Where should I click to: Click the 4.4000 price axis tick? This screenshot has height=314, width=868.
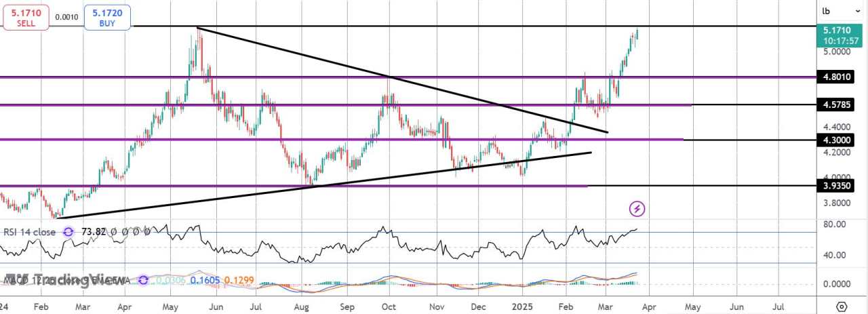click(x=835, y=127)
